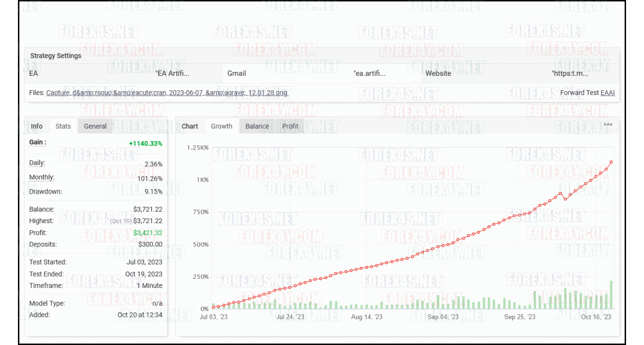The height and width of the screenshot is (345, 644).
Task: Click the underlined Daily label
Action: coord(37,163)
